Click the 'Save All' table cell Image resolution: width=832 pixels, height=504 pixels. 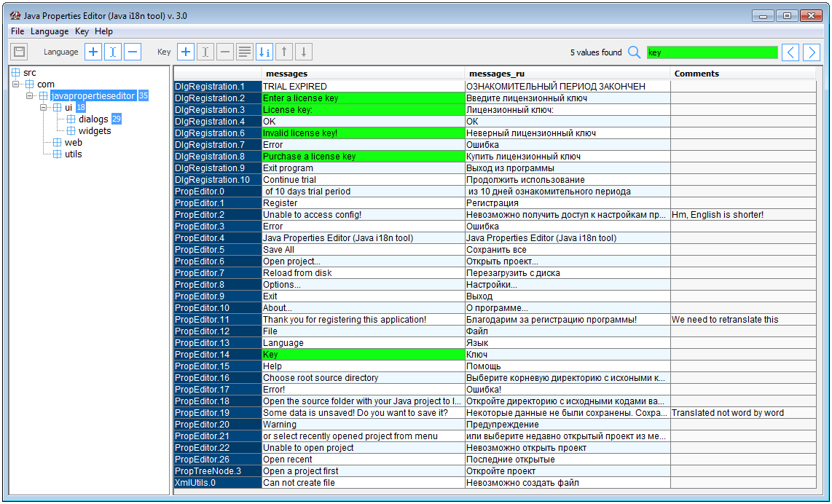click(x=364, y=250)
